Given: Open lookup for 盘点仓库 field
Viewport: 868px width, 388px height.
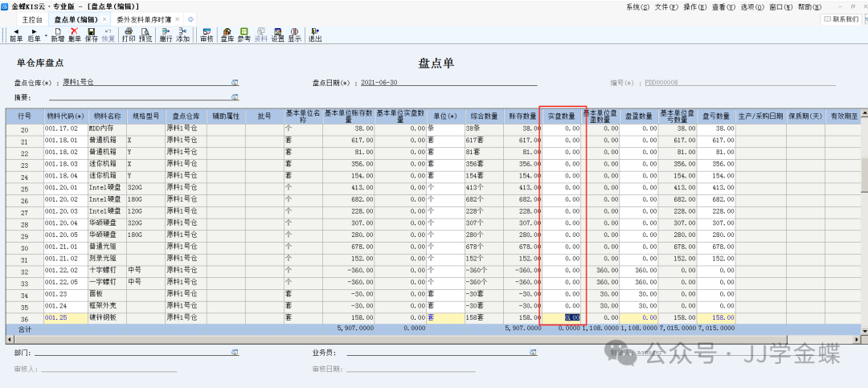Looking at the screenshot, I should click(x=235, y=82).
